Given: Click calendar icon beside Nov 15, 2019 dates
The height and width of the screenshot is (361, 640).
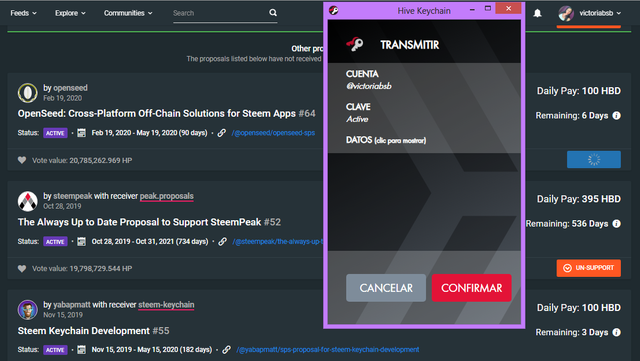Looking at the screenshot, I should (x=82, y=350).
